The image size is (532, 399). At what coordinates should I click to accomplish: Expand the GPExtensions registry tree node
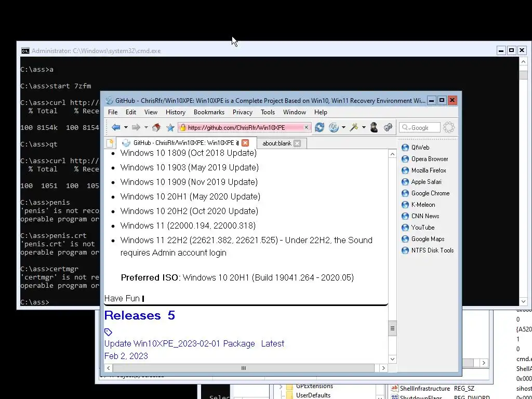click(281, 387)
